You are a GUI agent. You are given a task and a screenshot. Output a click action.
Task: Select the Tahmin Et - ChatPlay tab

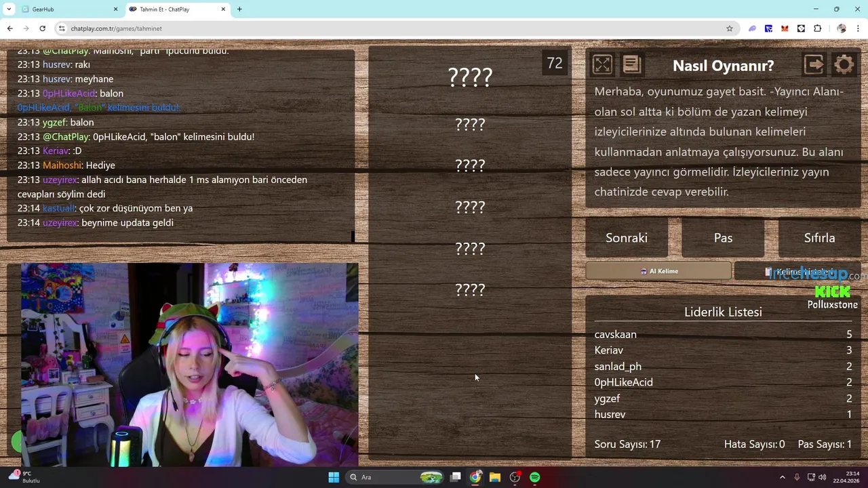[x=177, y=9]
